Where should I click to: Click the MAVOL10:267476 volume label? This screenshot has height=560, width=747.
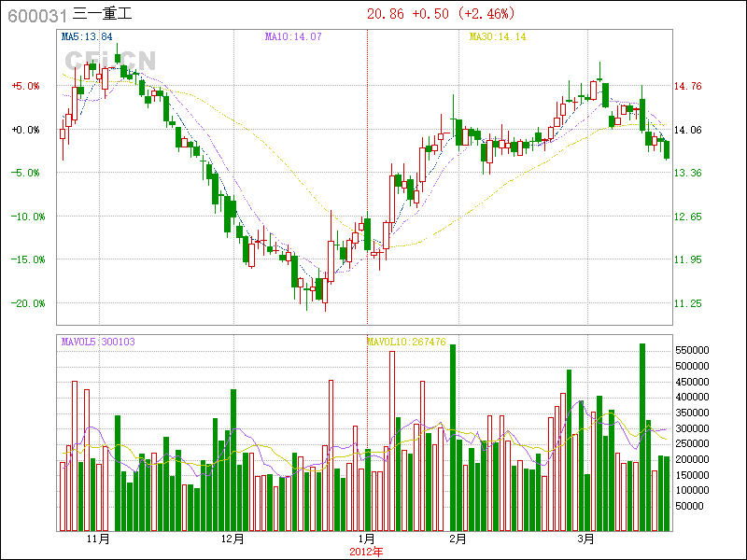[405, 342]
